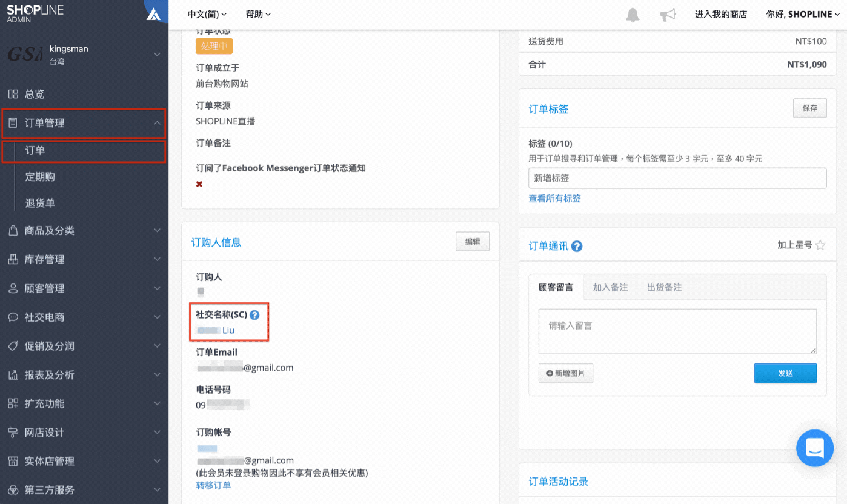Click the 社交电商 chat bubble sidebar icon
The height and width of the screenshot is (504, 847).
[13, 317]
